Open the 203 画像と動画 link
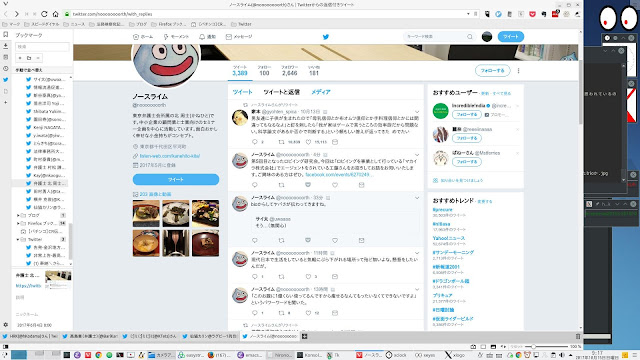The image size is (640, 360). (x=156, y=194)
